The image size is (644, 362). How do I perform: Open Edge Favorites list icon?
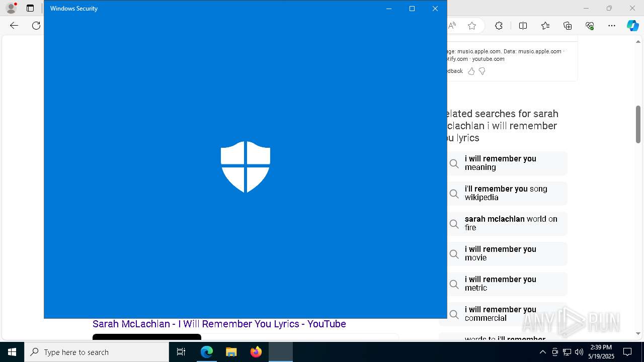pyautogui.click(x=545, y=26)
